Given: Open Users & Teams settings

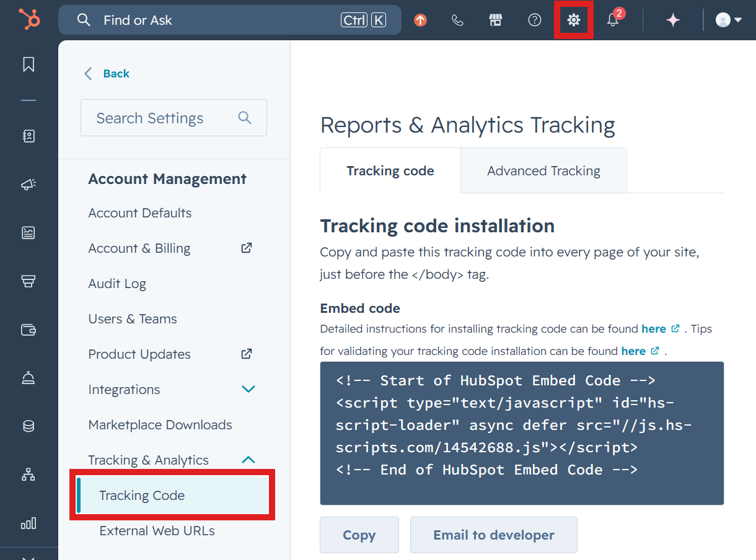Looking at the screenshot, I should [x=133, y=319].
